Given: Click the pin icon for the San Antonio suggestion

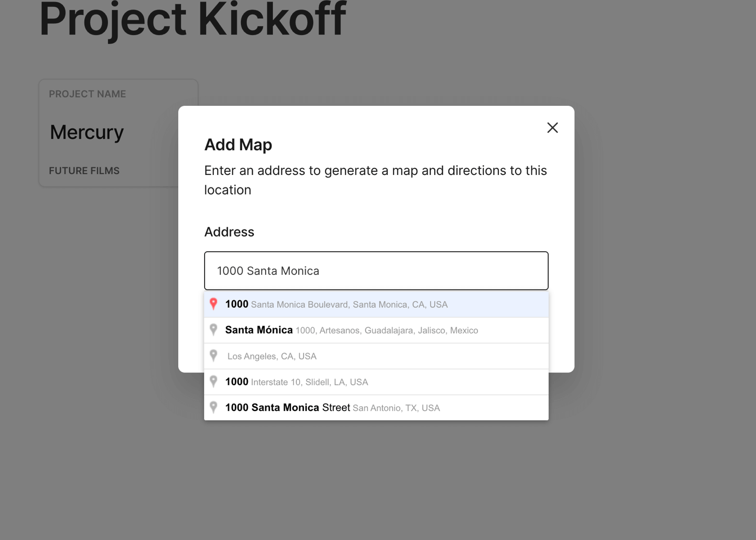Looking at the screenshot, I should tap(214, 408).
